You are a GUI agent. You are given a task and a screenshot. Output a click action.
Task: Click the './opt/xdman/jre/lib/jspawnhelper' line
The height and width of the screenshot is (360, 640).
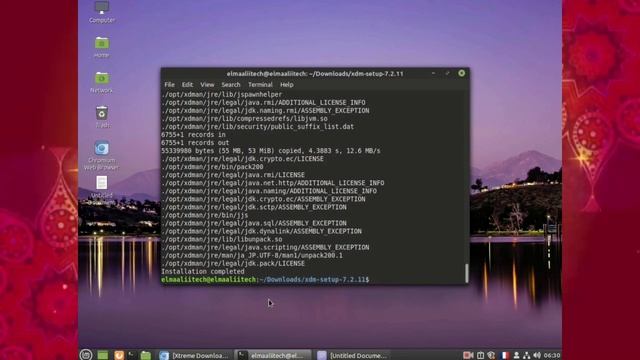pyautogui.click(x=222, y=94)
